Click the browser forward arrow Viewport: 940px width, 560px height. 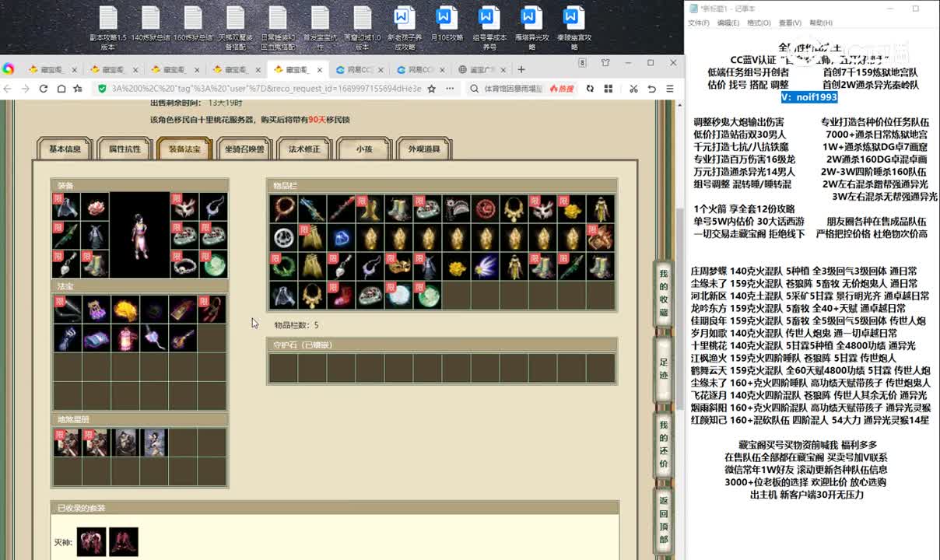pyautogui.click(x=26, y=89)
